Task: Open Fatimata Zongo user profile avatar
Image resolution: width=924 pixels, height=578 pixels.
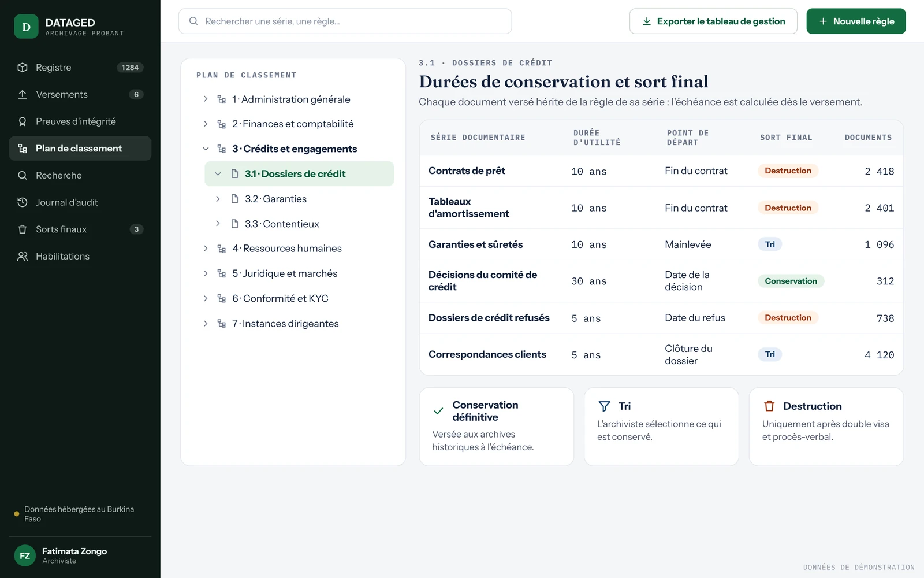Action: pyautogui.click(x=25, y=556)
